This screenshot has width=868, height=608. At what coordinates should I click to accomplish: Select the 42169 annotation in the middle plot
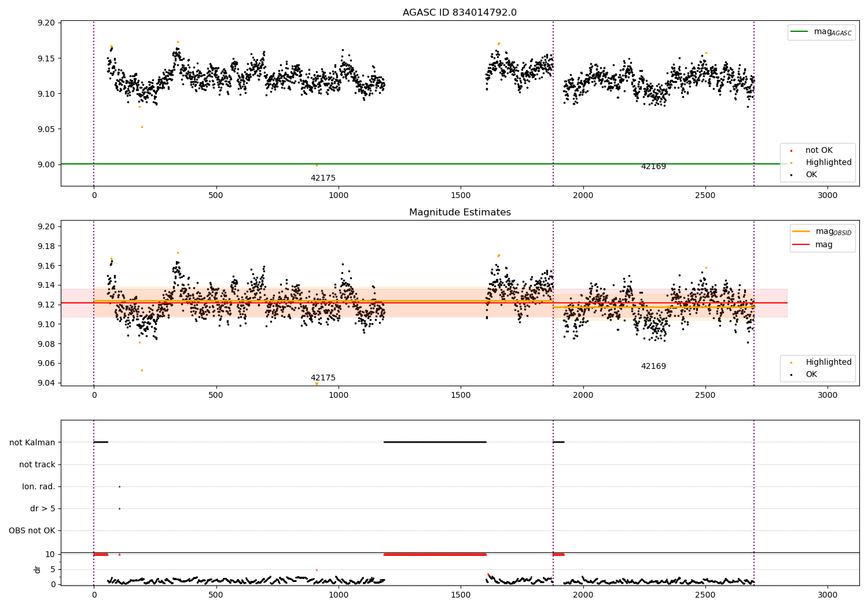click(x=653, y=367)
